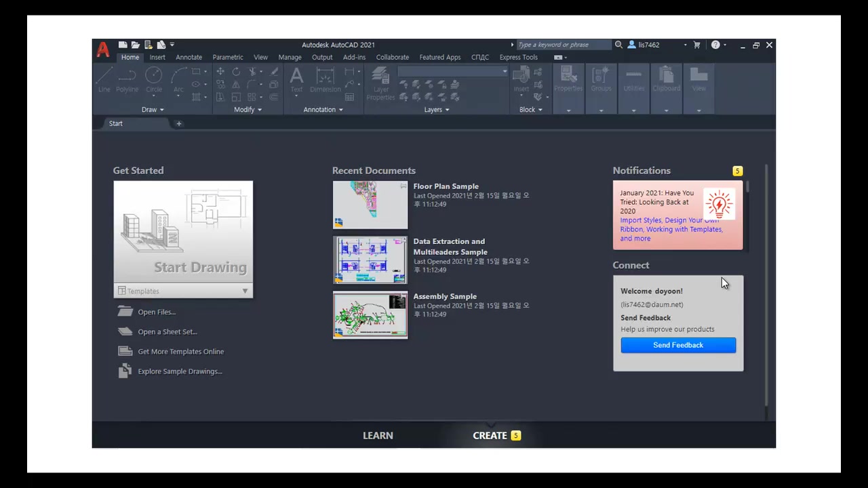
Task: Open the AutoCAD application menu logo
Action: [102, 49]
